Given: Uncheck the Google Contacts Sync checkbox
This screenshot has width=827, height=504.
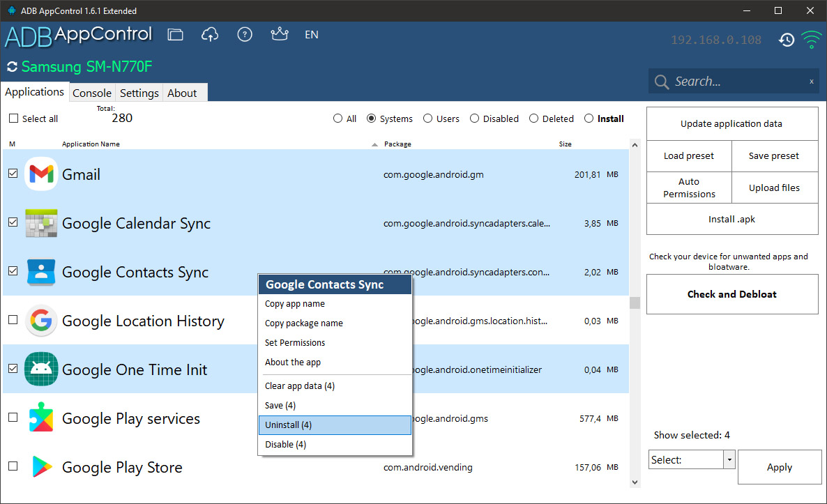Looking at the screenshot, I should (13, 271).
